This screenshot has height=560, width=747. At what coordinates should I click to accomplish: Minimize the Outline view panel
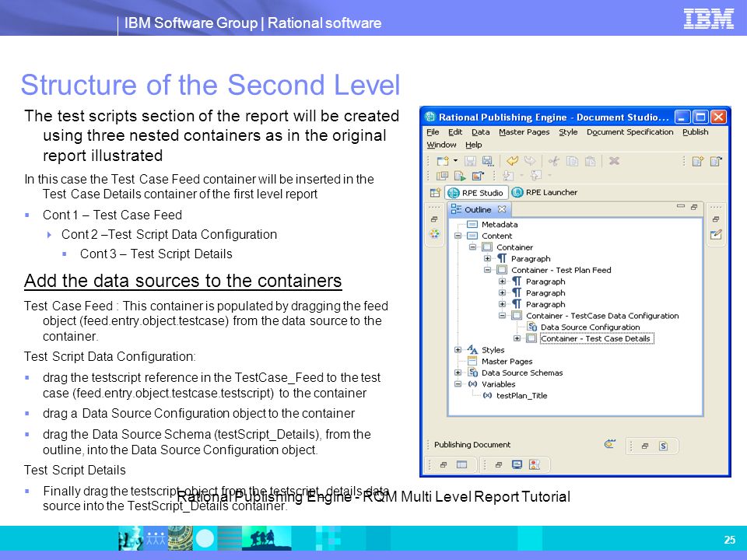tap(681, 207)
